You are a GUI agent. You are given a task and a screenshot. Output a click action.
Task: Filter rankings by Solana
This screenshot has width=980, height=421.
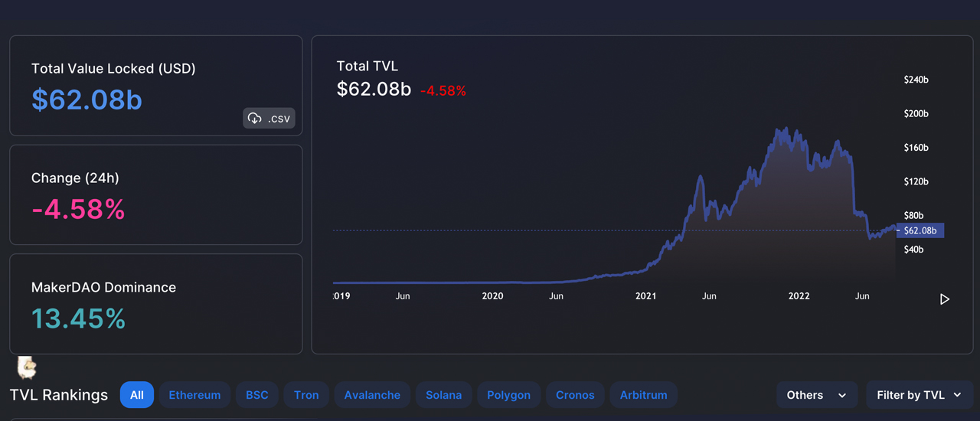click(x=444, y=395)
